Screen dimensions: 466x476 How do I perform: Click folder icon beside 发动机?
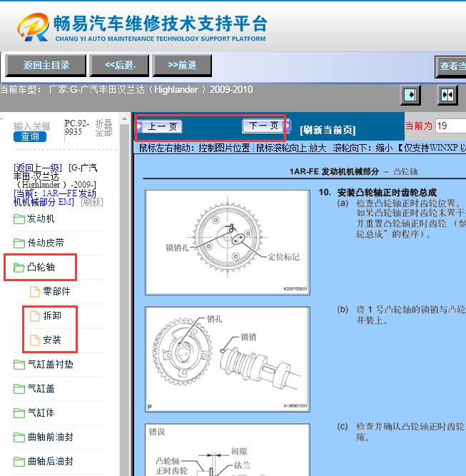tap(19, 219)
